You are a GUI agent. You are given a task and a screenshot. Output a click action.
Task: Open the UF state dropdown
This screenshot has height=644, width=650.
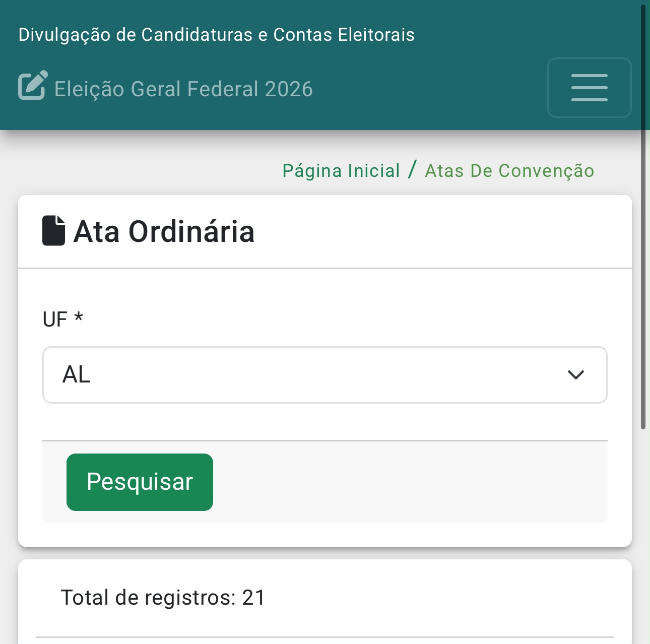(325, 375)
